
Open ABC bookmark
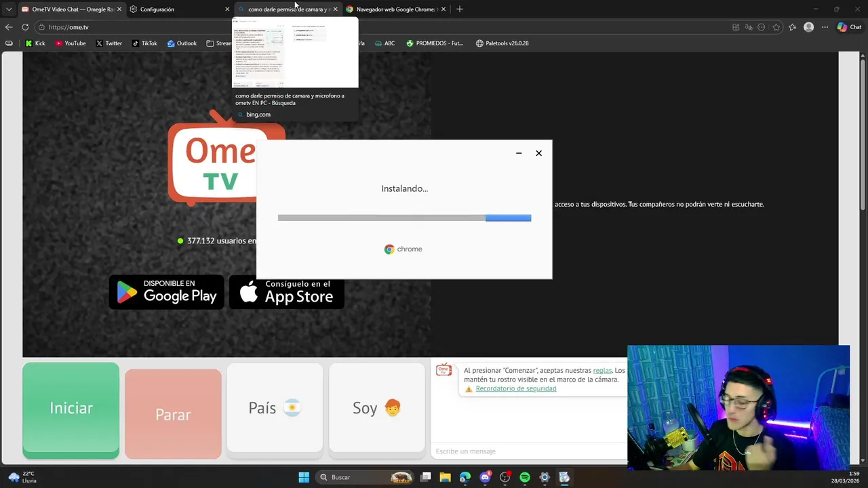[x=384, y=43]
